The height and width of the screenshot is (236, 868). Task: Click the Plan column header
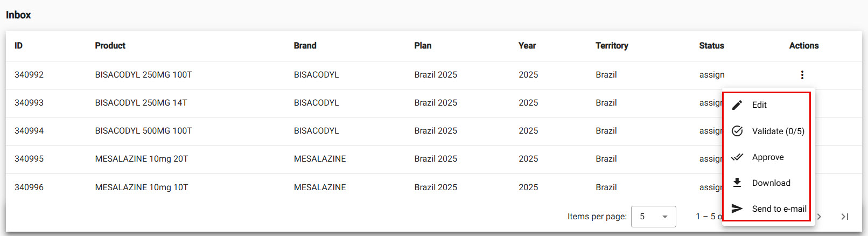pyautogui.click(x=423, y=46)
